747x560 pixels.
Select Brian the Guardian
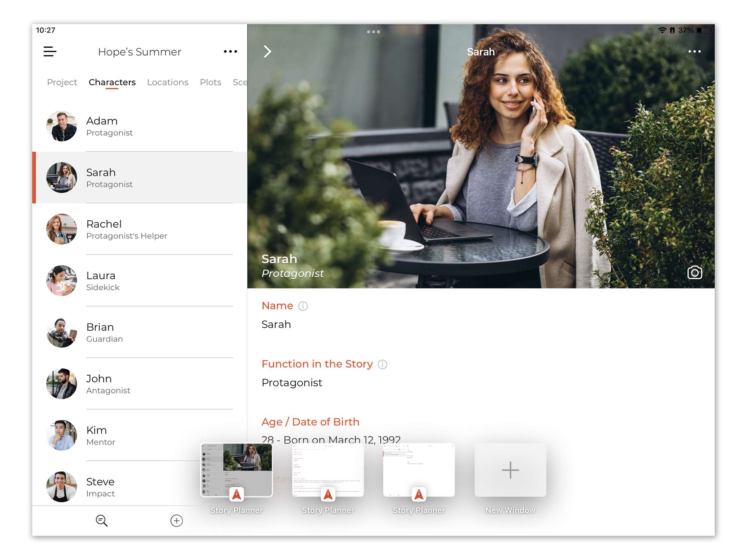click(x=139, y=332)
